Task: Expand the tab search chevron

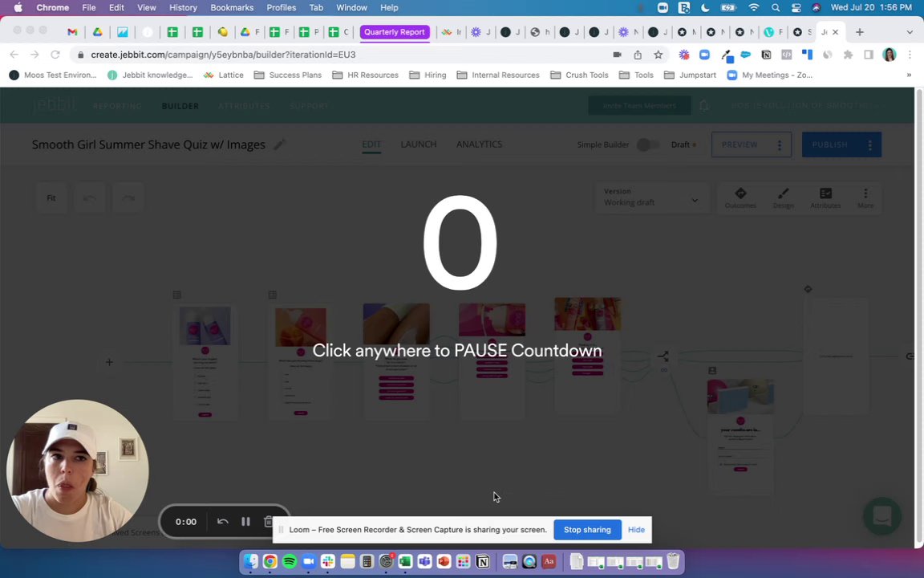Action: coord(910,32)
